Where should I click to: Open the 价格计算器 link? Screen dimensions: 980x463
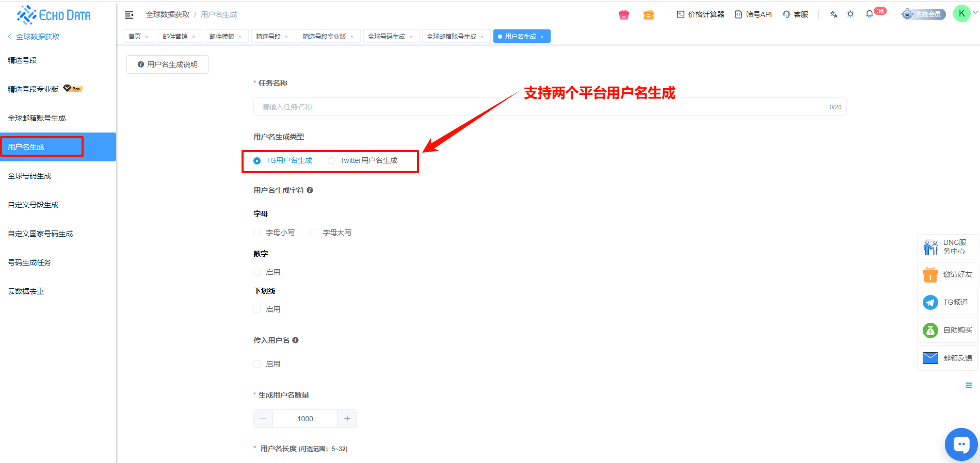(700, 14)
